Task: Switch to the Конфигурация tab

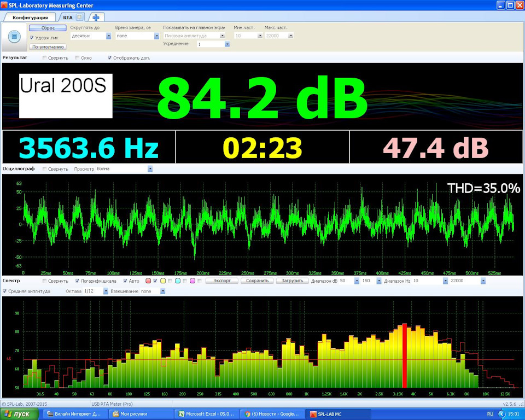Action: 30,17
